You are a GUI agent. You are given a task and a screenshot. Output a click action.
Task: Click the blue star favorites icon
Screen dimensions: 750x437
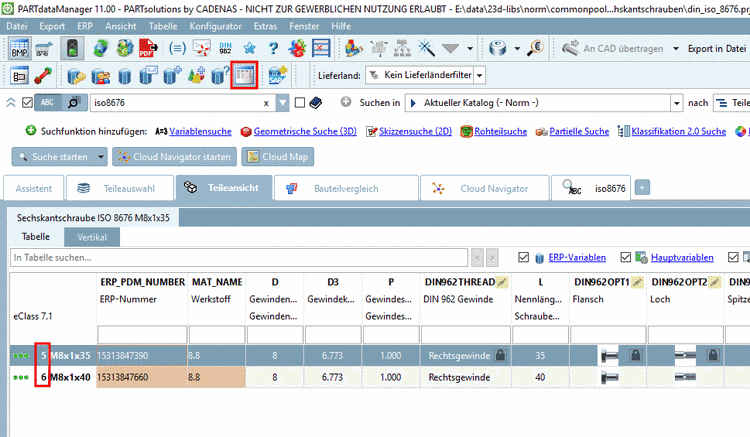tap(249, 48)
